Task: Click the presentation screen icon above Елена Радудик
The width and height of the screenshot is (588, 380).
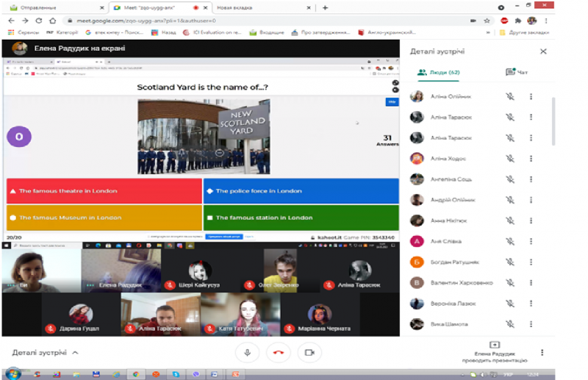Action: pyautogui.click(x=494, y=345)
